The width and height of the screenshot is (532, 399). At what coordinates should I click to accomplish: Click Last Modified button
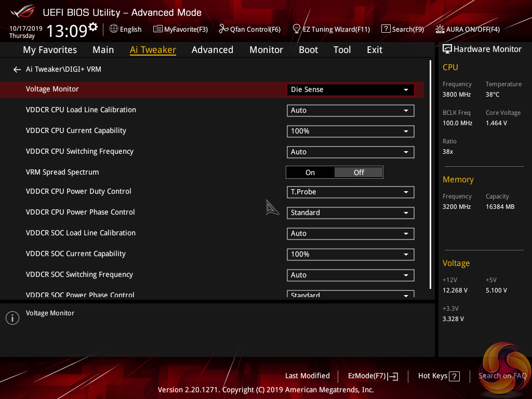307,376
